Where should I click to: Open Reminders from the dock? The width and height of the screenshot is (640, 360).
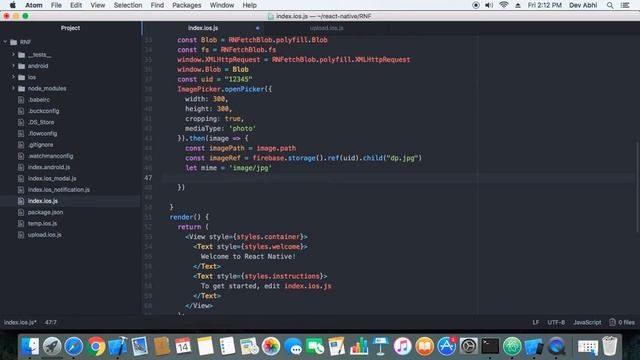(227, 347)
